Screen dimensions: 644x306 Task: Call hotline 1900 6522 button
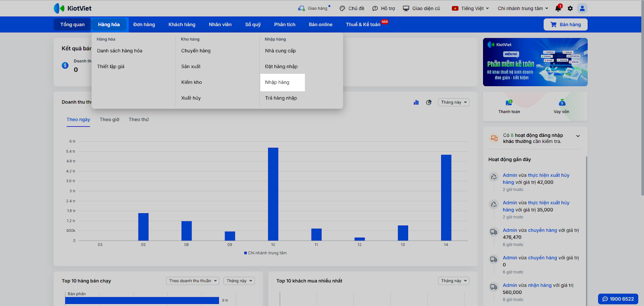(618, 299)
